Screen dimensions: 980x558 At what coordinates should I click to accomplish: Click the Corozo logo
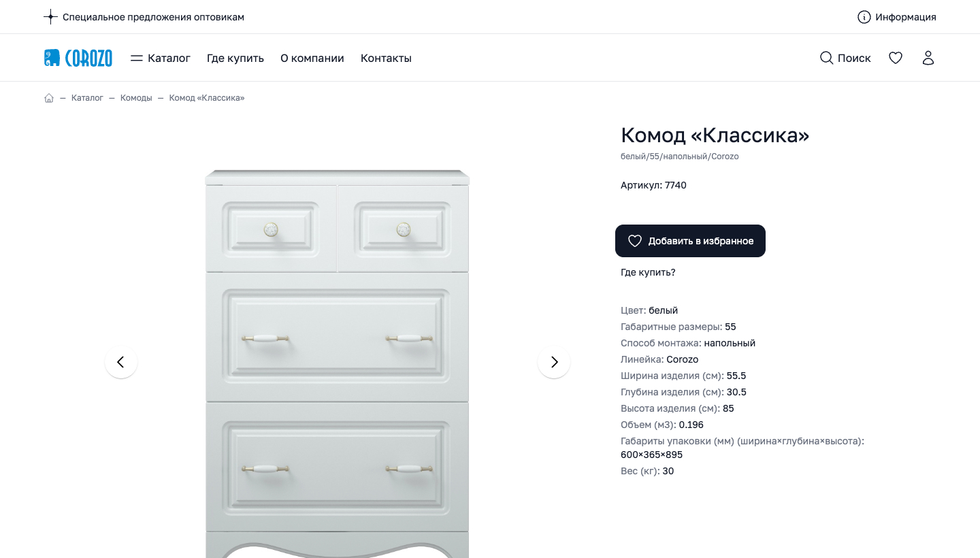[x=78, y=58]
